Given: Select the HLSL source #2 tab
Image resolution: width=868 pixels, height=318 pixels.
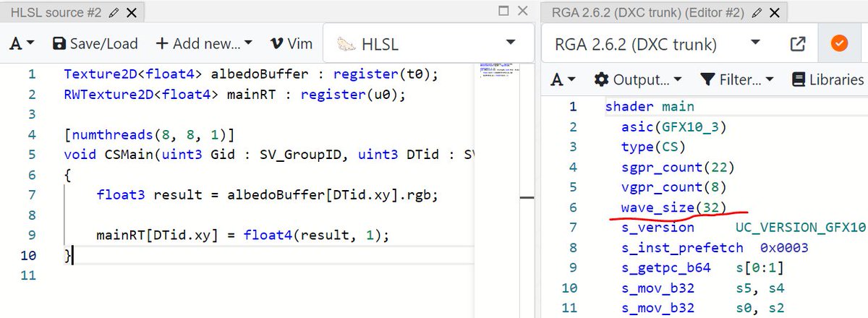Looking at the screenshot, I should coord(58,13).
